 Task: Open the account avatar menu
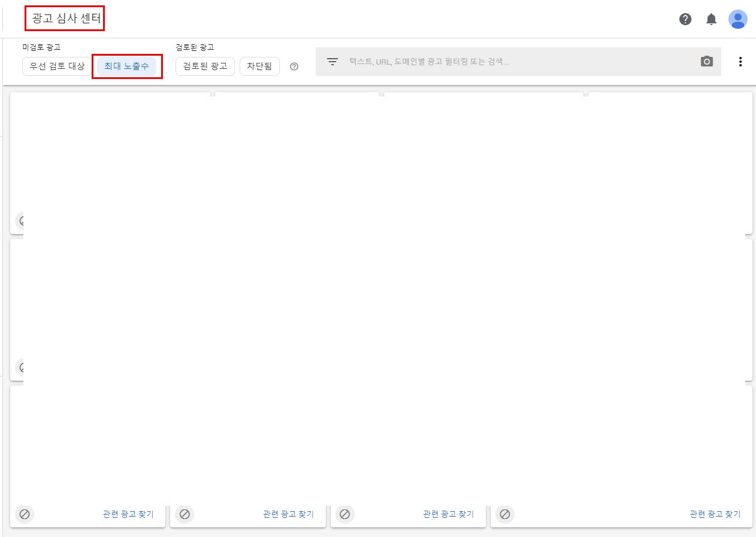pyautogui.click(x=737, y=19)
